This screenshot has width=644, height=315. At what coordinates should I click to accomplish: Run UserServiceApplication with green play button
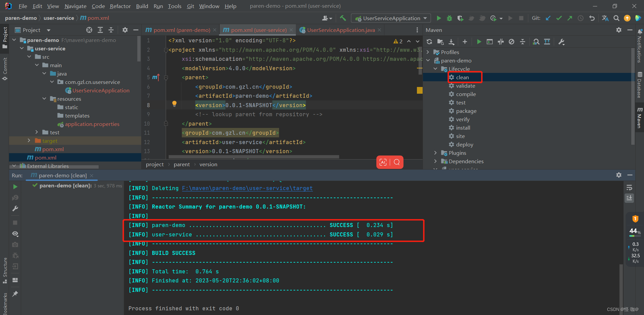click(439, 18)
